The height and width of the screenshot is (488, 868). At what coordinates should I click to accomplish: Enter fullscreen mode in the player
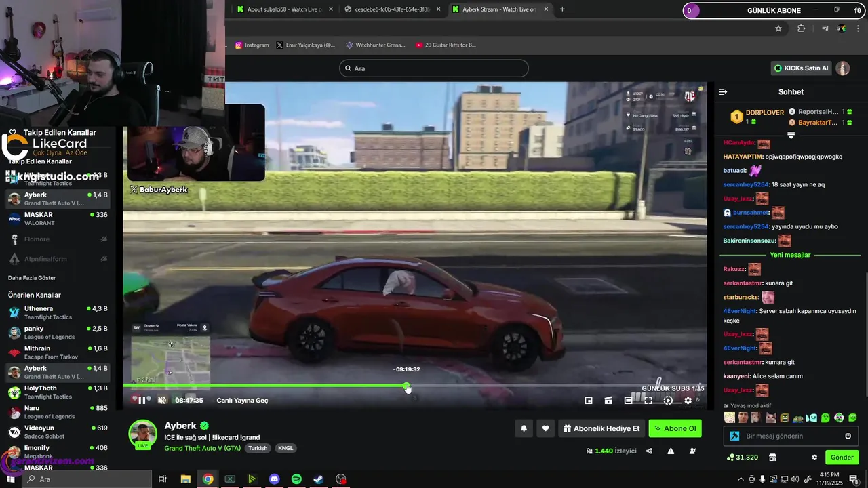pyautogui.click(x=648, y=400)
